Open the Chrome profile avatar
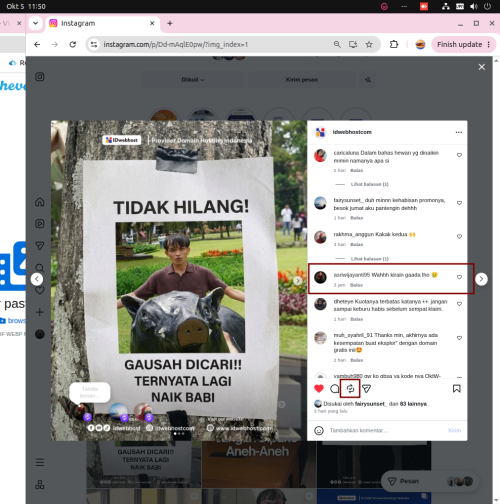This screenshot has width=500, height=504. tap(420, 44)
